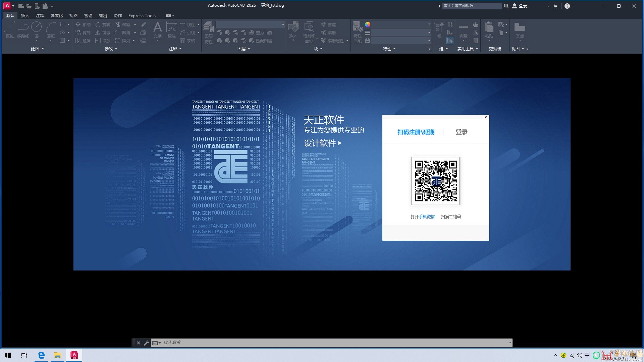This screenshot has height=362, width=644.
Task: Switch to the 插入 ribbon tab
Action: tap(25, 16)
